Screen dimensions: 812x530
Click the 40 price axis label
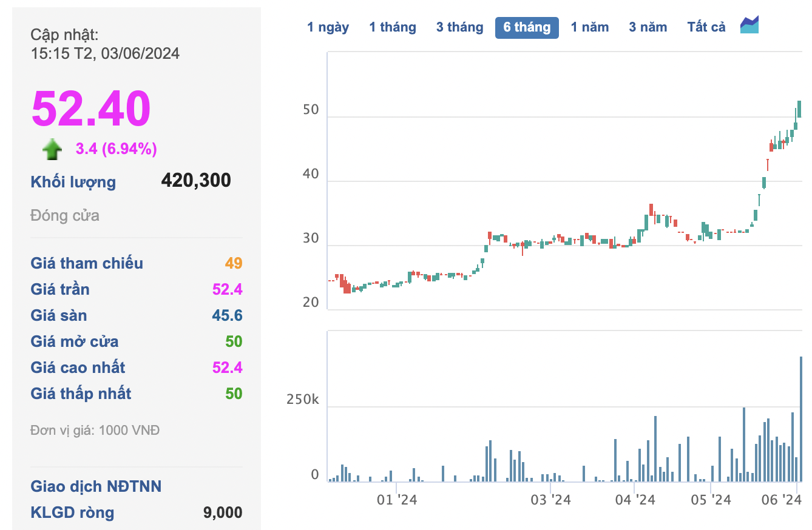(311, 174)
